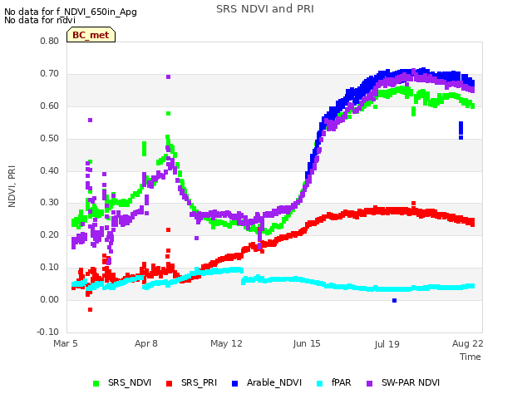Image resolution: width=532 pixels, height=399 pixels.
Task: Click the cyan fPAR legend swatch
Action: [x=319, y=383]
